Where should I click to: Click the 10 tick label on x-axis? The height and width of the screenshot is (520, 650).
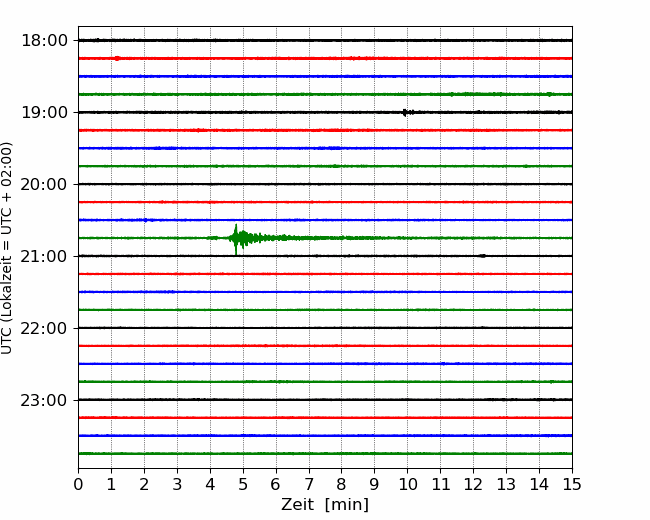(407, 484)
